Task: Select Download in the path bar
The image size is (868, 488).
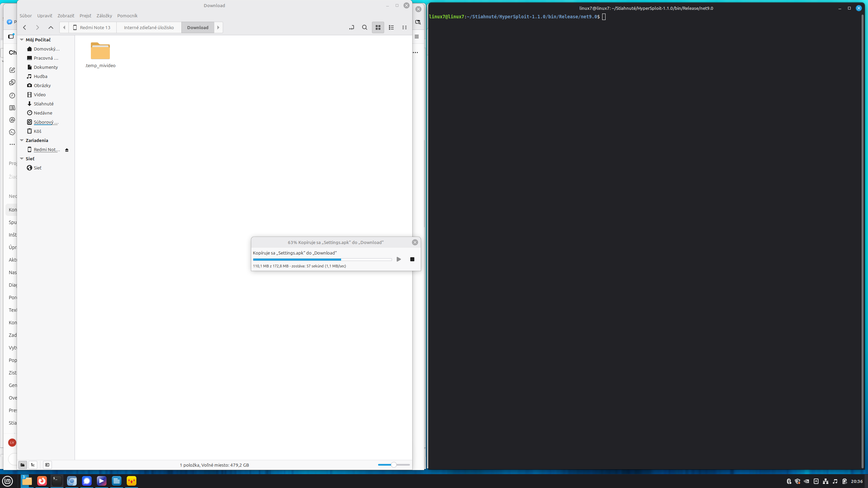Action: (198, 27)
